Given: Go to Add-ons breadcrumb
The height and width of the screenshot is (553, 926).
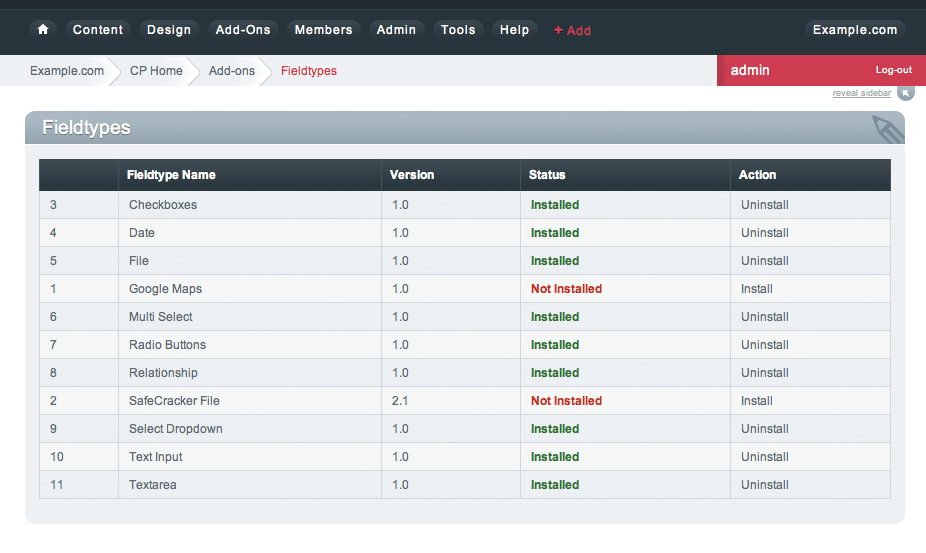Looking at the screenshot, I should pyautogui.click(x=232, y=71).
